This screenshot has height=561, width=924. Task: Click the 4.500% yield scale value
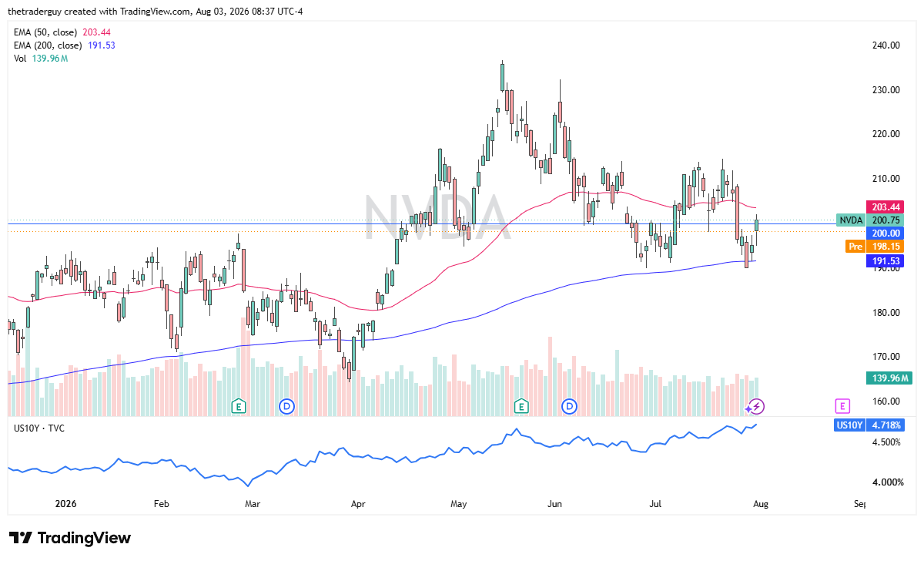[885, 442]
